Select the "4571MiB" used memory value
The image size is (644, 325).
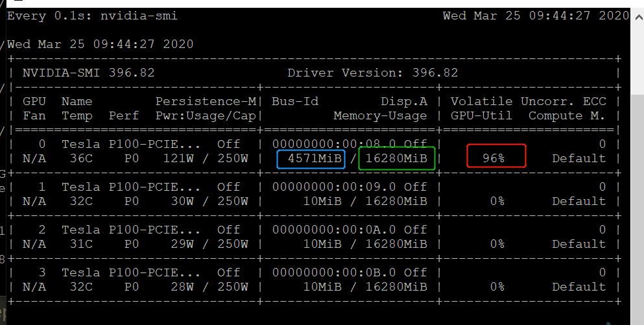pos(315,158)
